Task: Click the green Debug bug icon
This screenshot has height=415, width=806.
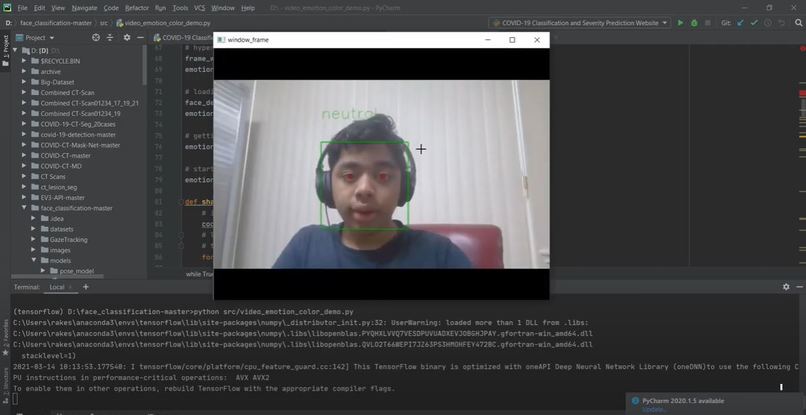Action: pos(694,23)
